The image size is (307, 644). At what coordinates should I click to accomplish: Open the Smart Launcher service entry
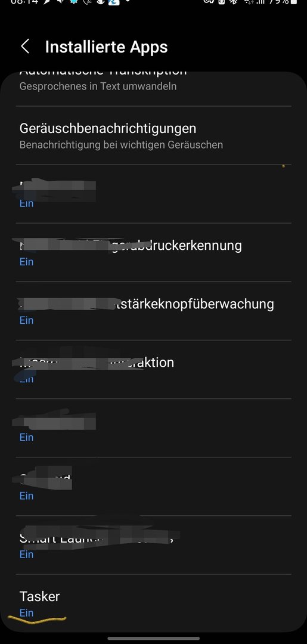click(x=154, y=545)
